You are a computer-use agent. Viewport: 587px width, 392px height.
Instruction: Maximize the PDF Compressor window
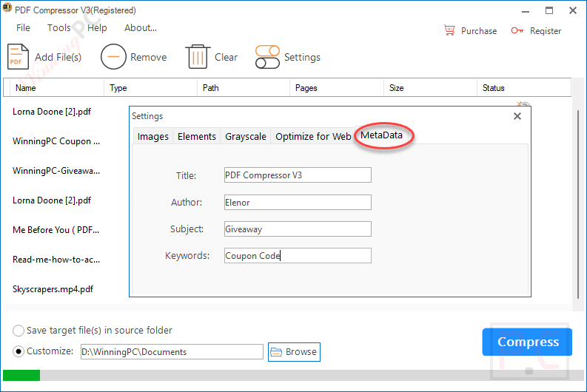coord(549,10)
